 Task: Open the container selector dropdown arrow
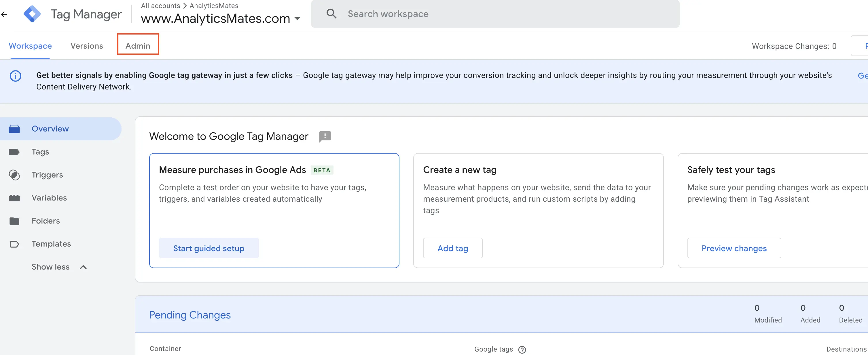pos(297,19)
